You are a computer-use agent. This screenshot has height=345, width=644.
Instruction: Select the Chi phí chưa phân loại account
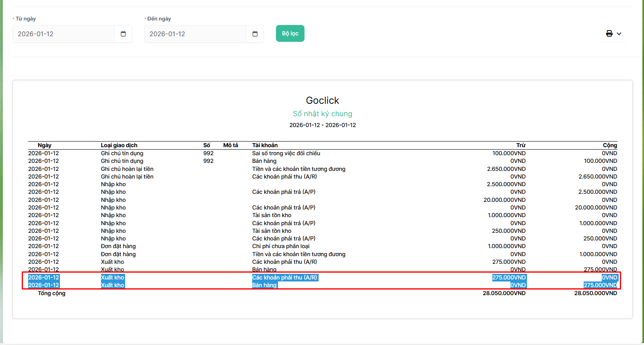281,246
